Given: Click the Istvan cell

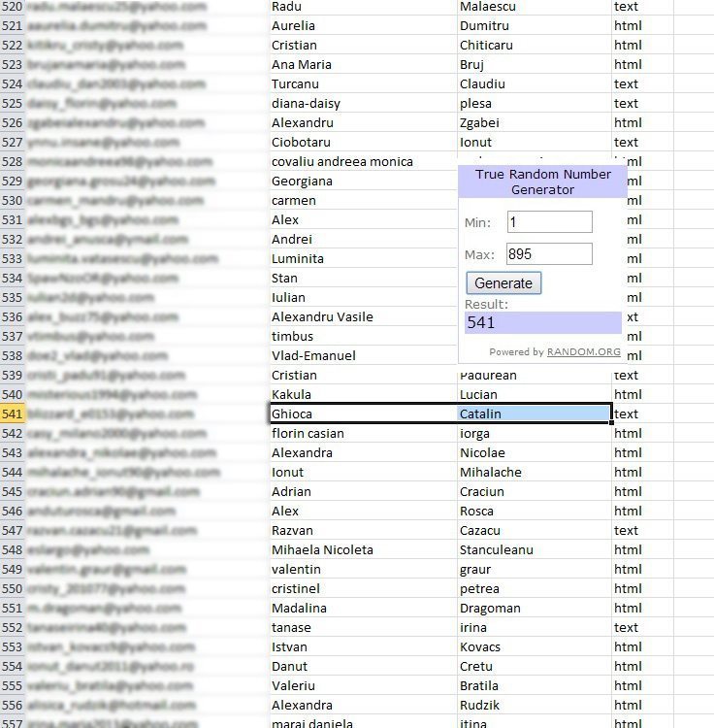Looking at the screenshot, I should [363, 646].
